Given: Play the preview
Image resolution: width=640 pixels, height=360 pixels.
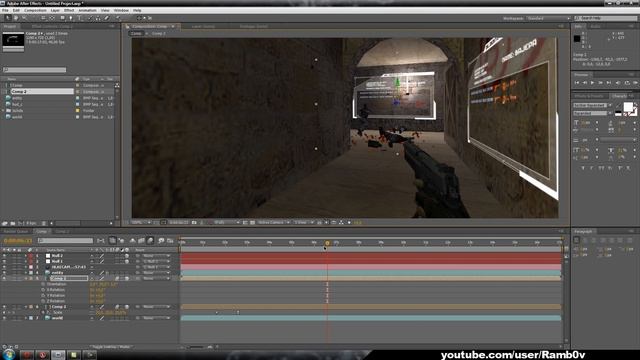Looking at the screenshot, I should (592, 82).
